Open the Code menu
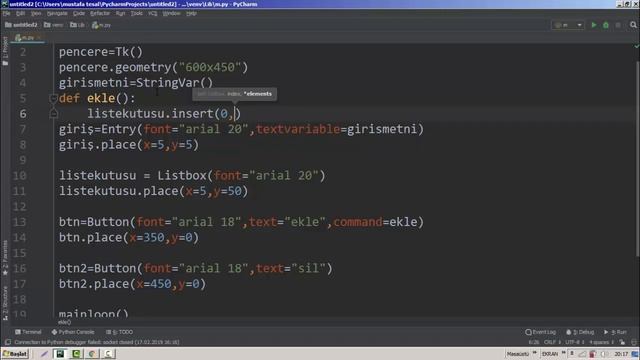Screen dimensions: 640x360 click(x=79, y=13)
